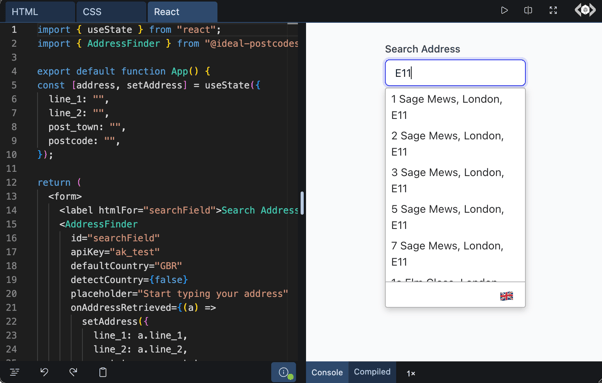Undo the last editor change

click(x=44, y=372)
